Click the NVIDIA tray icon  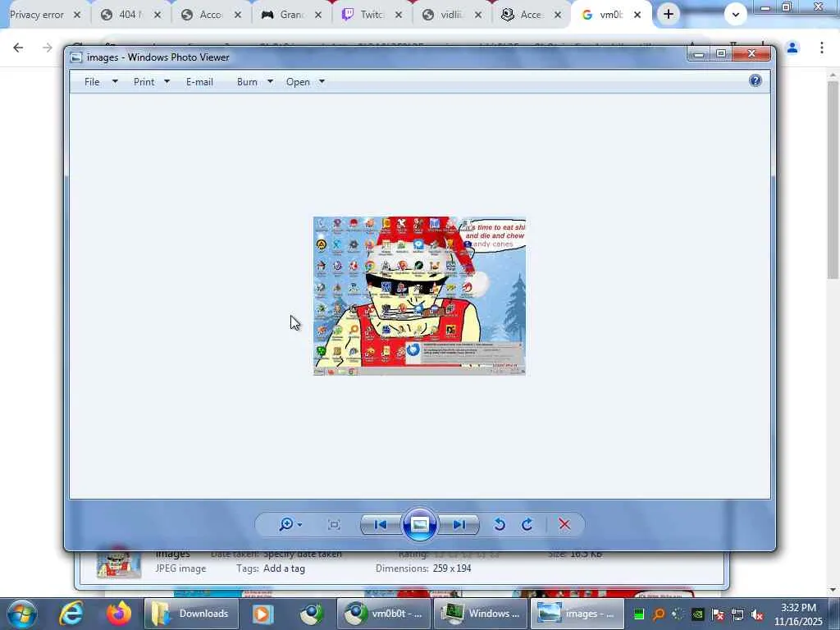[x=697, y=614]
